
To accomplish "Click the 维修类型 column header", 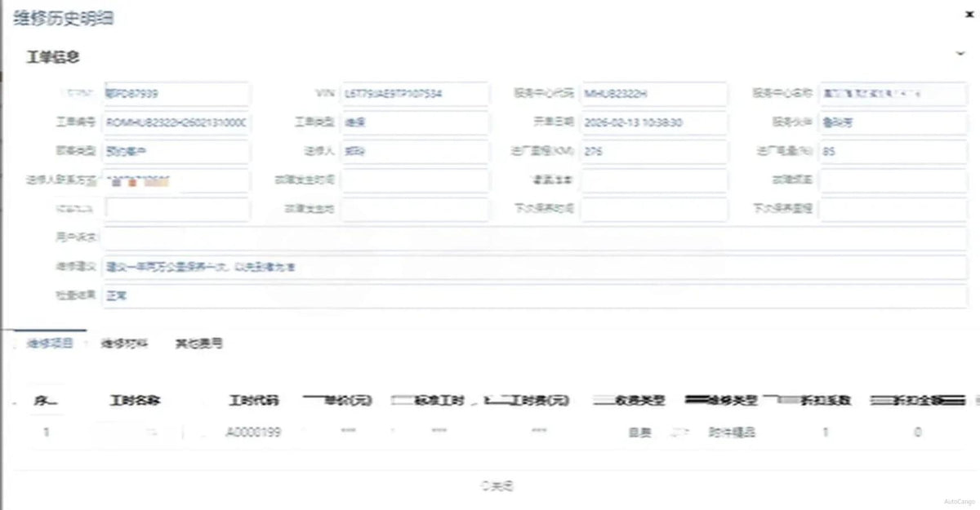I will (x=733, y=401).
